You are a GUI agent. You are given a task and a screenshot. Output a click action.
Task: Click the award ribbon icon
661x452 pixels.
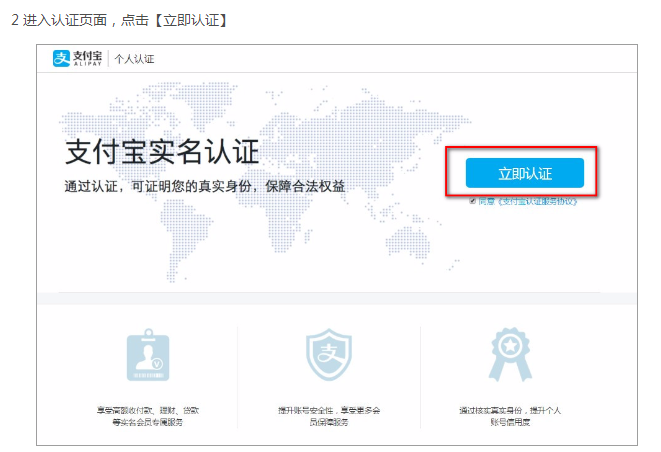tap(510, 355)
